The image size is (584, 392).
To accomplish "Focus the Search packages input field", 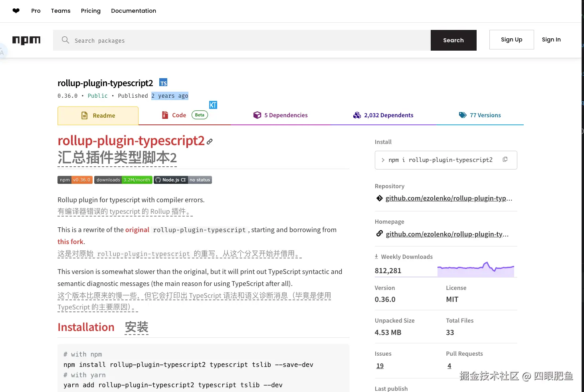I will coord(242,40).
